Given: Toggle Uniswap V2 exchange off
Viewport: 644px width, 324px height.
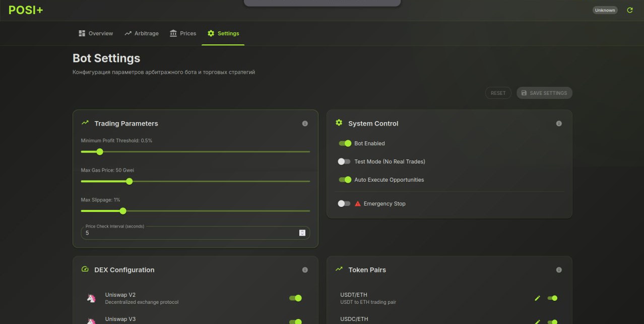Looking at the screenshot, I should [x=295, y=298].
